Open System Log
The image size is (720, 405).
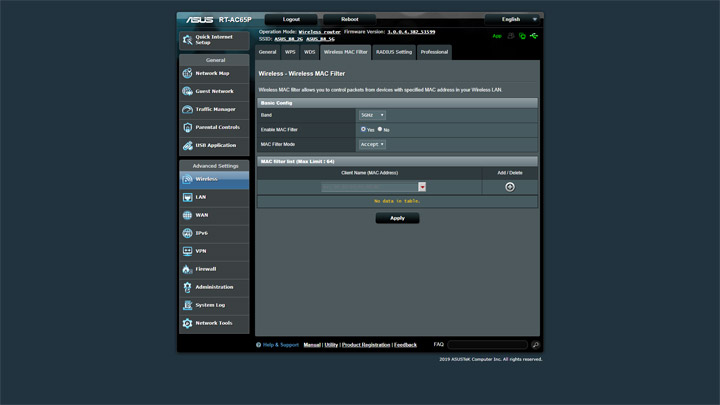tap(214, 305)
